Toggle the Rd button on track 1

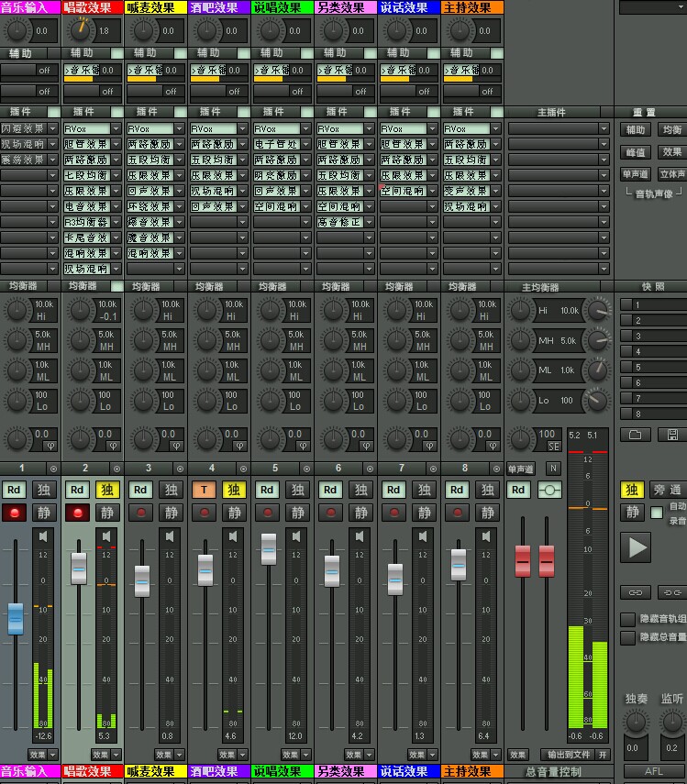click(15, 490)
